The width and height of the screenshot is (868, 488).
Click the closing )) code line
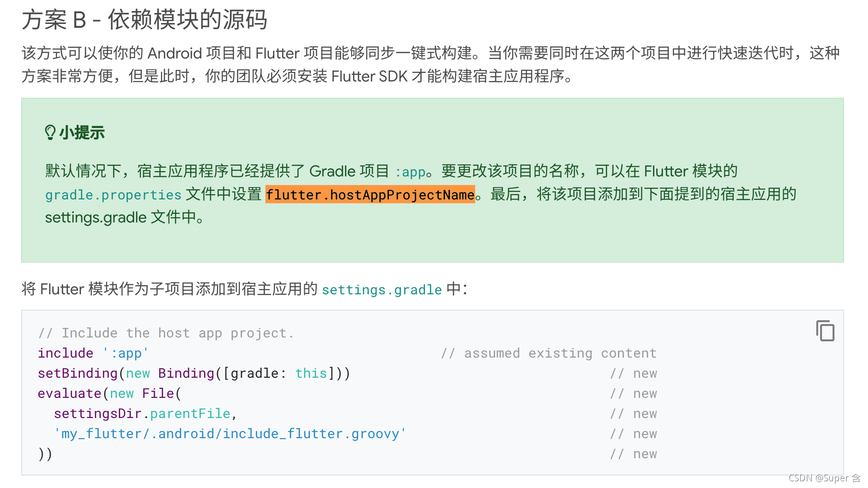click(x=46, y=453)
